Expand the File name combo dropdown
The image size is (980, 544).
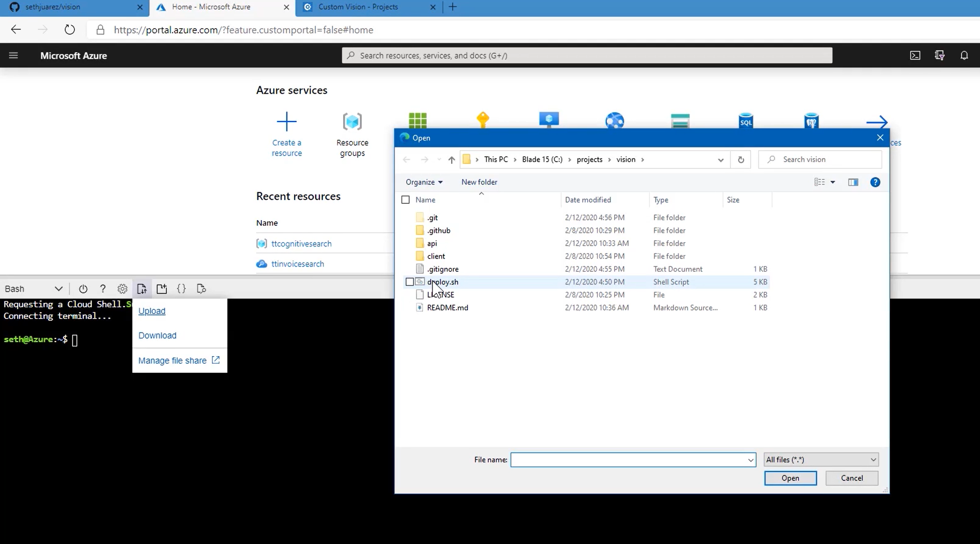(x=750, y=460)
